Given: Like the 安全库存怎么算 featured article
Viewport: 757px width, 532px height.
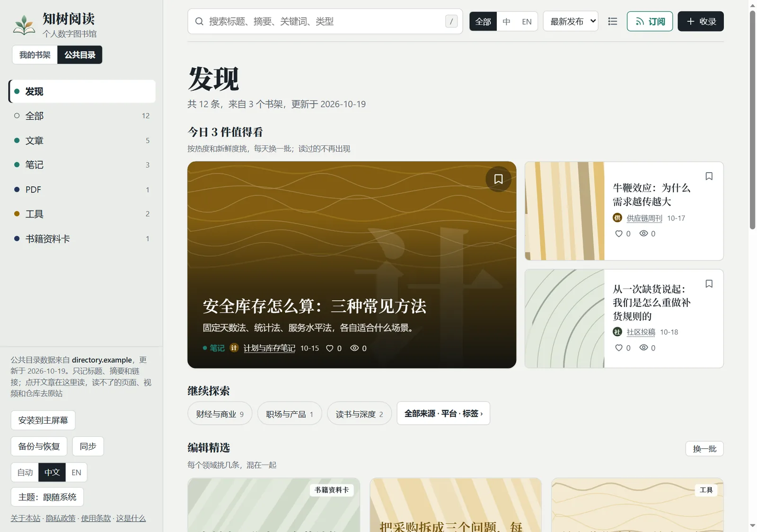Looking at the screenshot, I should 330,348.
